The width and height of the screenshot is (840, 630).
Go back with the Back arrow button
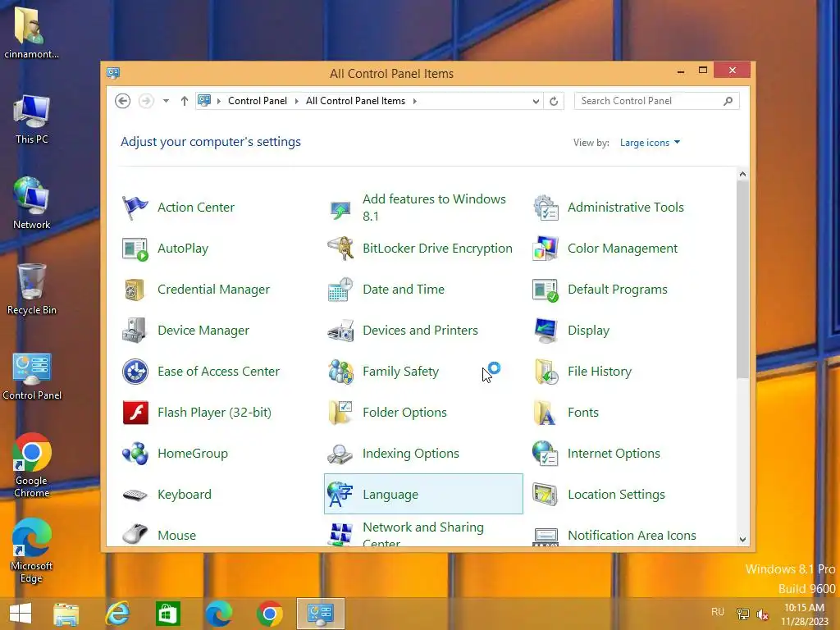coord(123,101)
